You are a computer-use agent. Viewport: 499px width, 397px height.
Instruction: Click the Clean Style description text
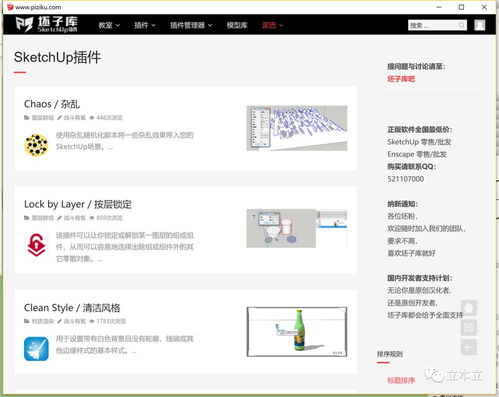[125, 345]
